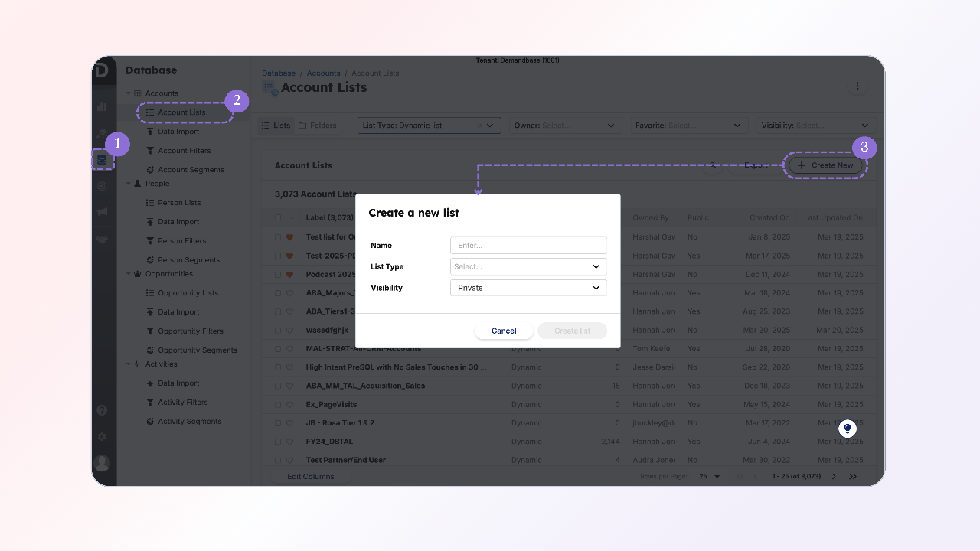Select the Analytics bar-chart sidebar icon
Viewport: 980px width, 551px height.
[103, 107]
